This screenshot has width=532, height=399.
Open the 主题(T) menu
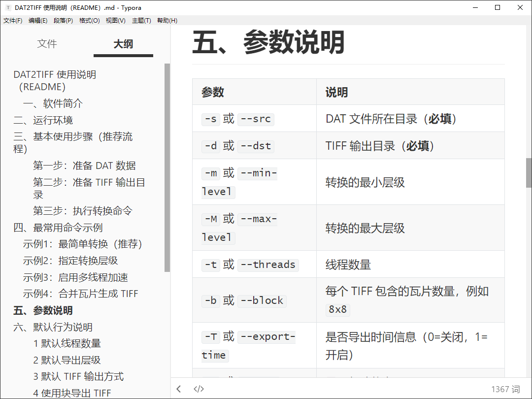(x=141, y=21)
